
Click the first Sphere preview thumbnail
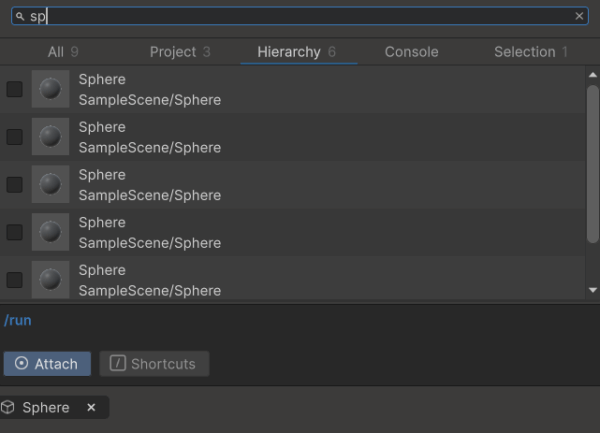coord(50,89)
